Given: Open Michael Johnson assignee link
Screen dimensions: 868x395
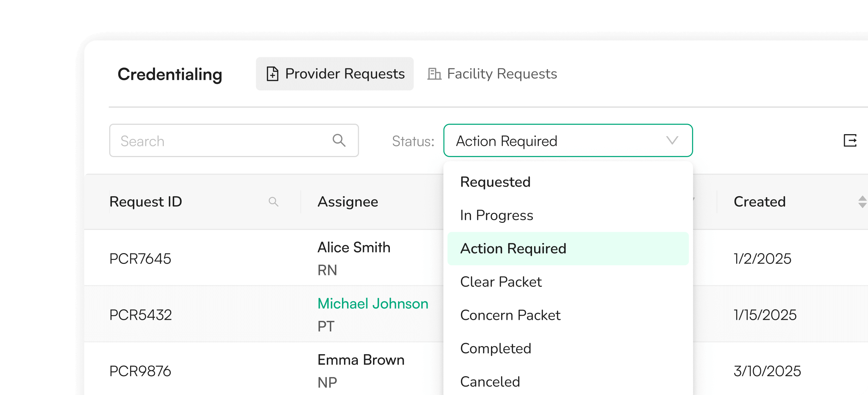Looking at the screenshot, I should point(373,304).
